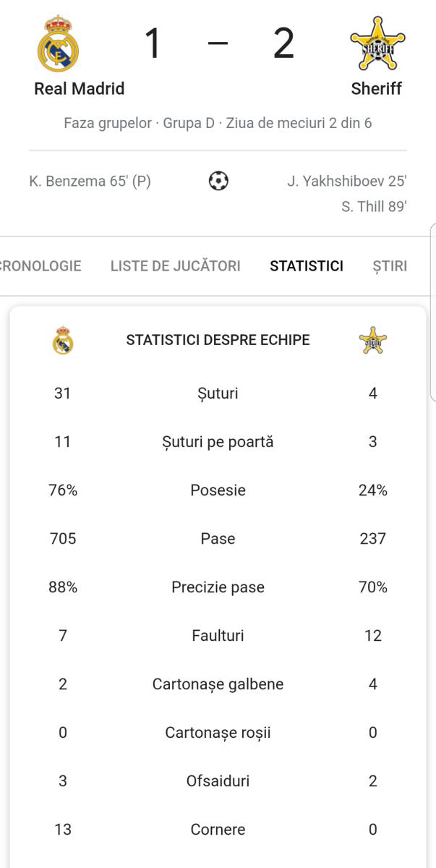The image size is (436, 868).
Task: Tap small Real Madrid crest in statistics
Action: [63, 340]
